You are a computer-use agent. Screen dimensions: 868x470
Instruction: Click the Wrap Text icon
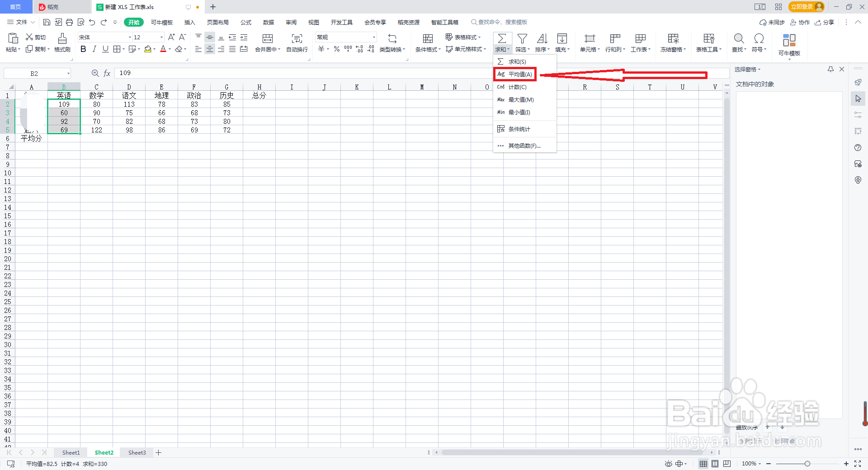point(297,38)
